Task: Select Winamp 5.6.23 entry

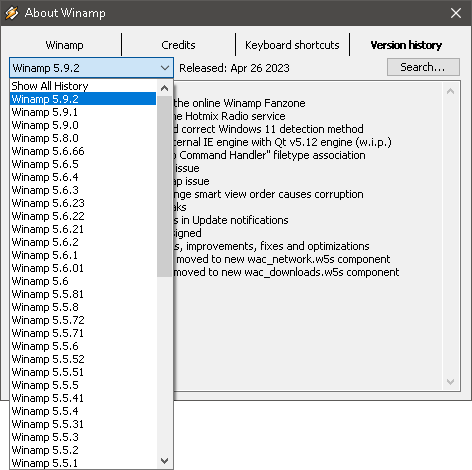Action: pos(83,203)
